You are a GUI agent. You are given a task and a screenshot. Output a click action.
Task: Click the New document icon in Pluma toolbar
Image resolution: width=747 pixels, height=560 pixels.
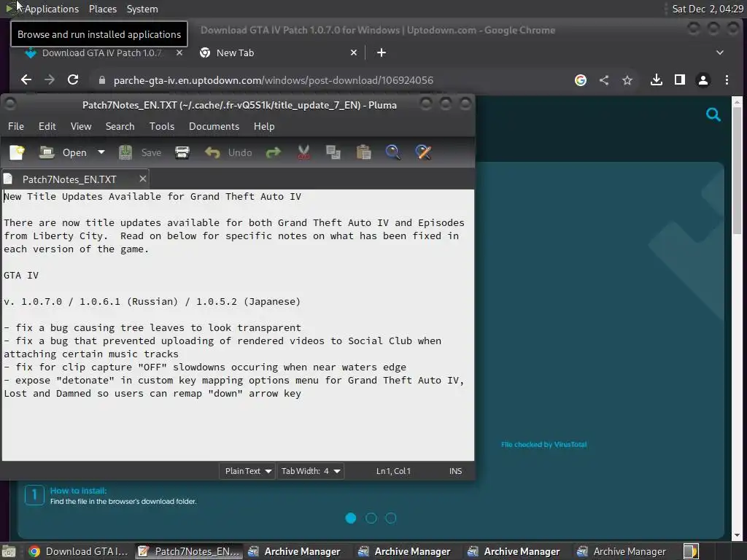(18, 152)
